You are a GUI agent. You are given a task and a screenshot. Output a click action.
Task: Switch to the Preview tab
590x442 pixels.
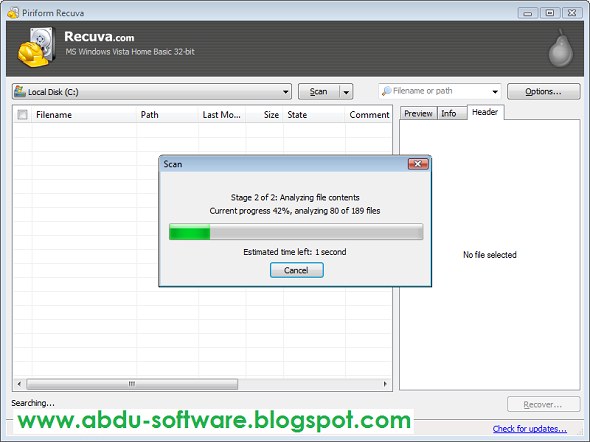click(418, 113)
